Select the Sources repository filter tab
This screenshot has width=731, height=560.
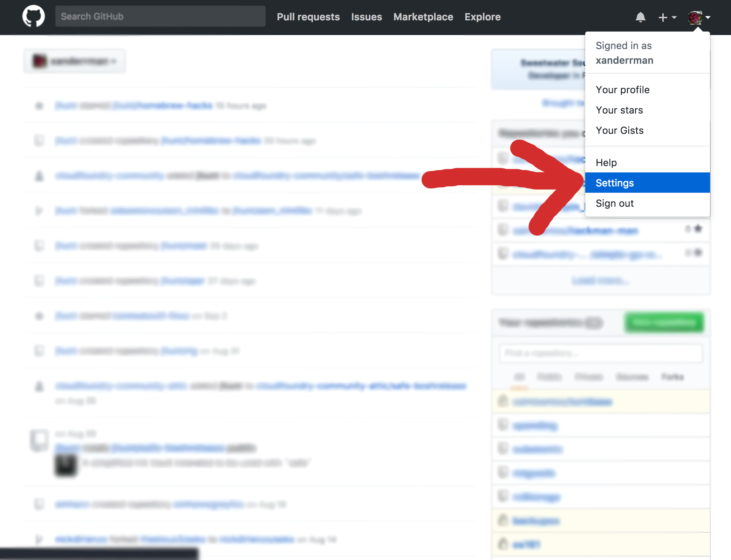(632, 377)
